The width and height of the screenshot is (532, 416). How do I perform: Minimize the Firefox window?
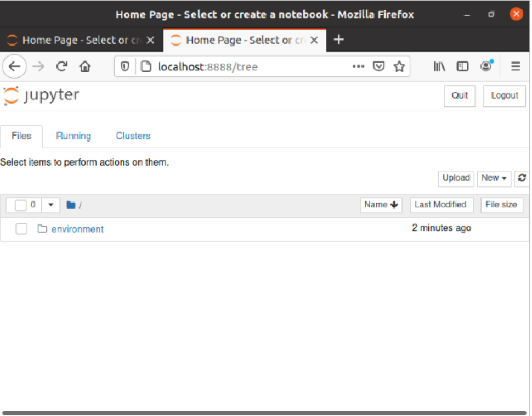click(467, 15)
